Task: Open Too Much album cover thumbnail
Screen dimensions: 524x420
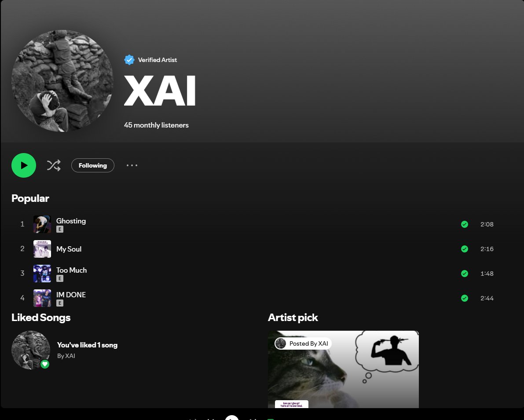Action: click(42, 274)
